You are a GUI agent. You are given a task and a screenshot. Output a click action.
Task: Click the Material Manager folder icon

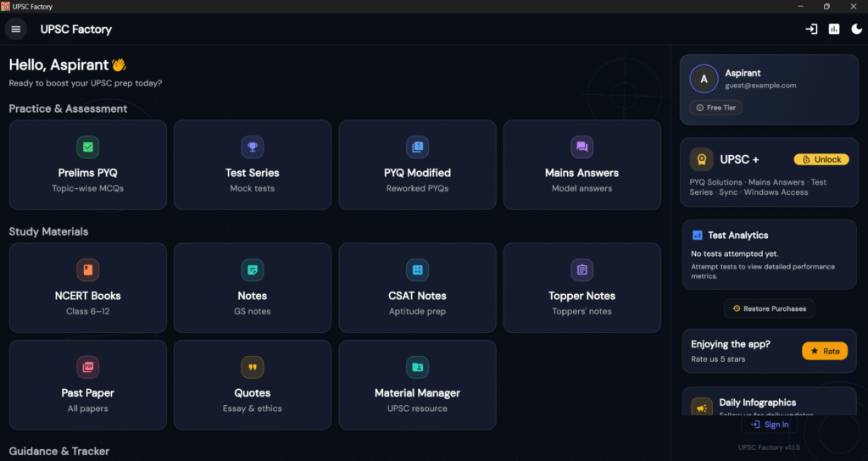[x=417, y=368]
